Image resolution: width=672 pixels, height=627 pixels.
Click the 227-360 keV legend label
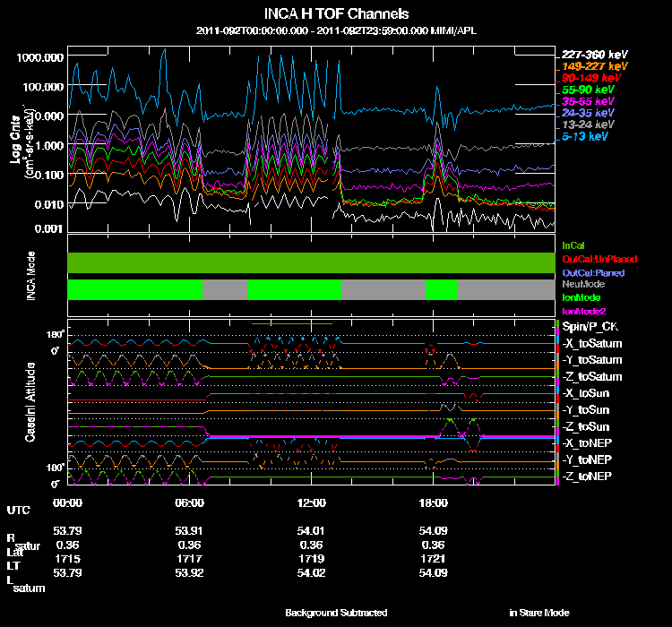click(594, 55)
